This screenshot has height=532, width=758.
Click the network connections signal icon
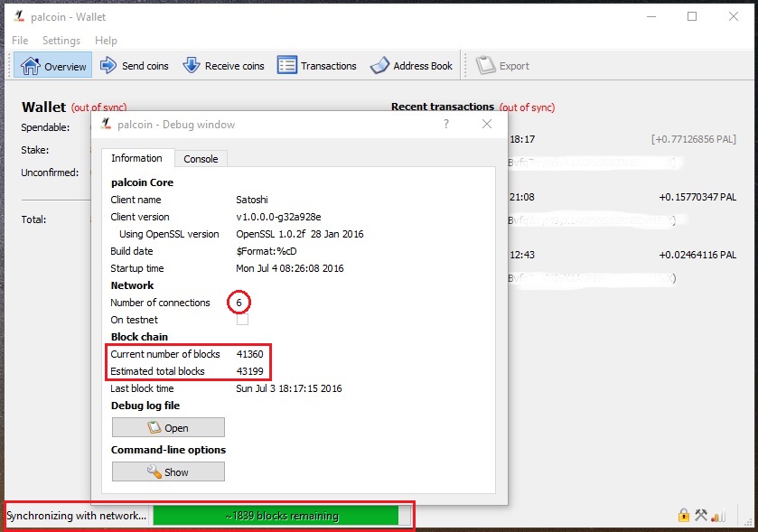tap(718, 516)
